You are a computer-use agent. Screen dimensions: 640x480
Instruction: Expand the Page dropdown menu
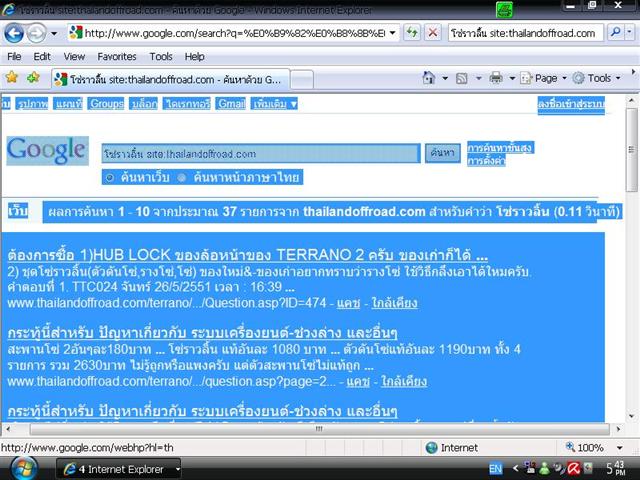[544, 78]
